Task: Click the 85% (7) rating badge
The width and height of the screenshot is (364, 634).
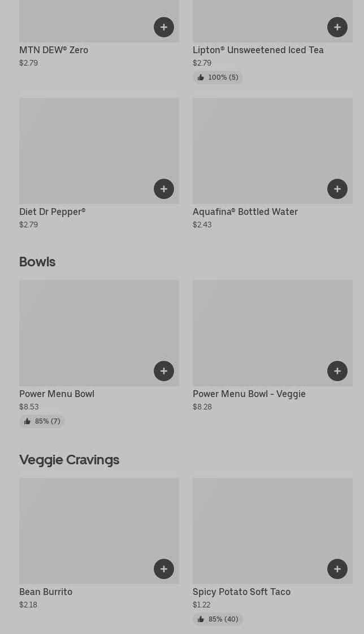Action: (42, 421)
